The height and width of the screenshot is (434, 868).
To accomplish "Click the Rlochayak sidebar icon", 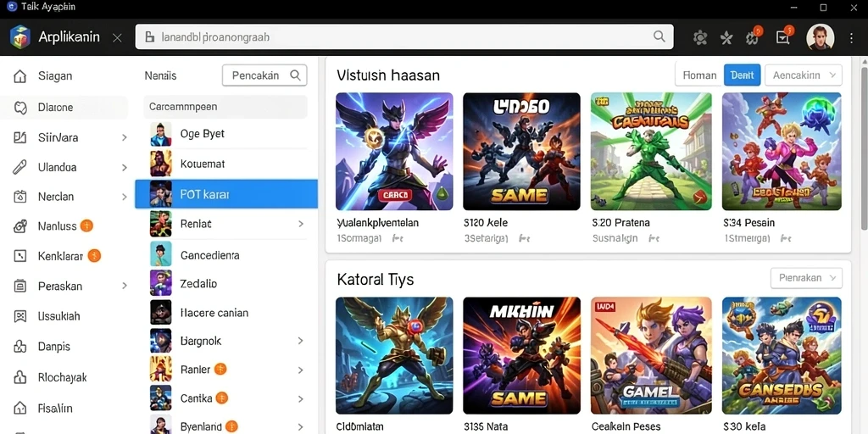I will click(x=20, y=377).
